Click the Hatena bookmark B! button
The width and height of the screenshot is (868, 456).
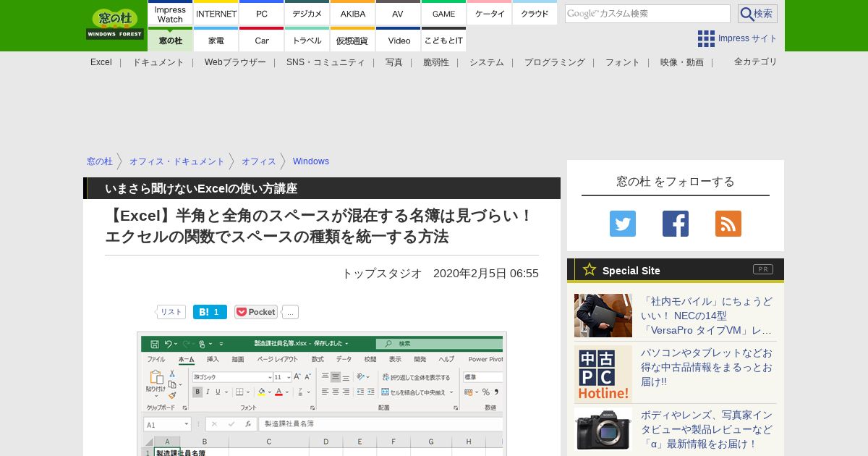pyautogui.click(x=210, y=312)
